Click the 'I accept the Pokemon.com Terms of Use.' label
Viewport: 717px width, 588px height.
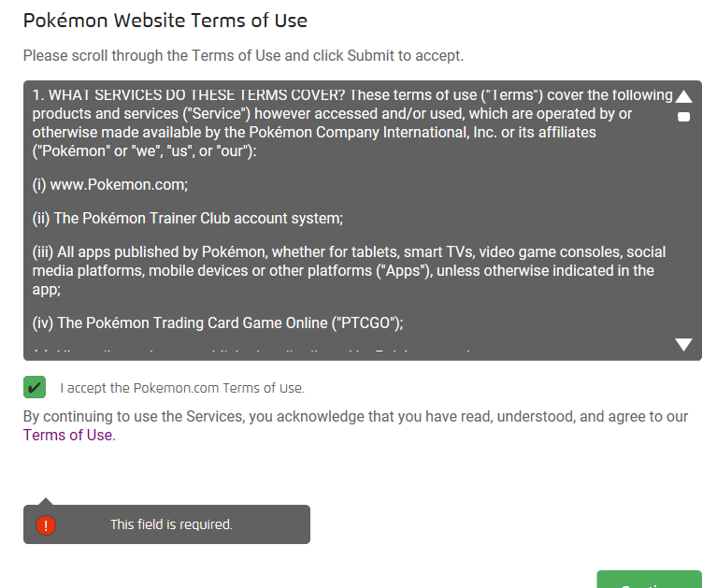(x=182, y=388)
